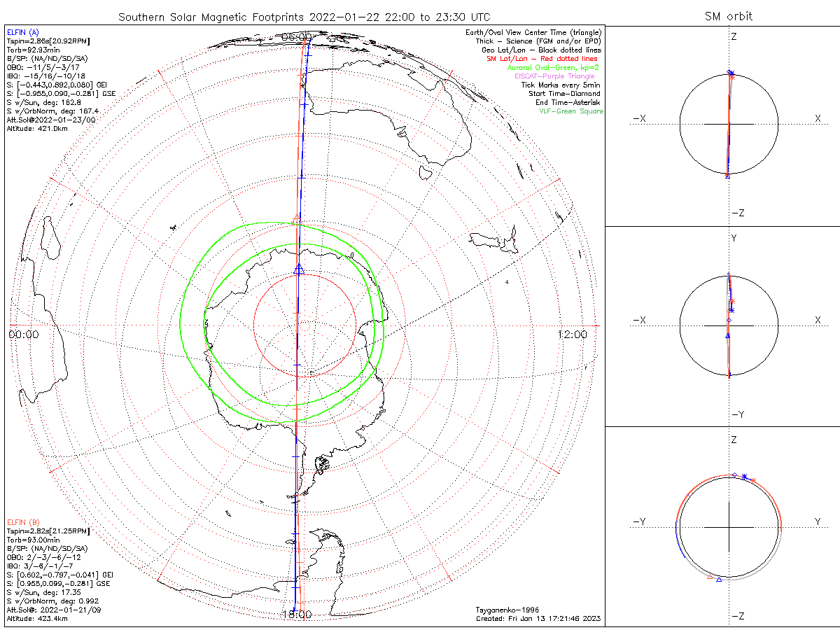Click 'S: [0.955,0.099,-0.281] GSE' line
The image size is (840, 630).
(58, 584)
